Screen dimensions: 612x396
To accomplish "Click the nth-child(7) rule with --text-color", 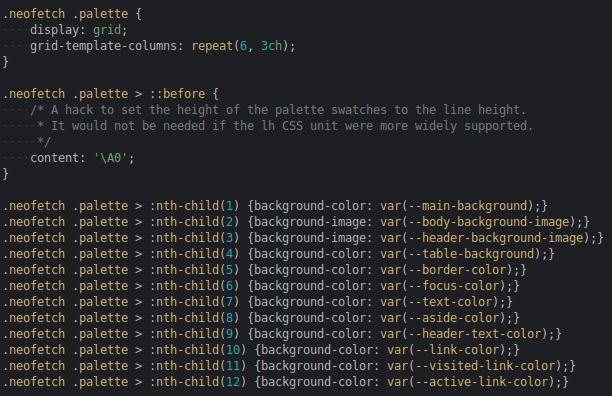I will [x=257, y=302].
